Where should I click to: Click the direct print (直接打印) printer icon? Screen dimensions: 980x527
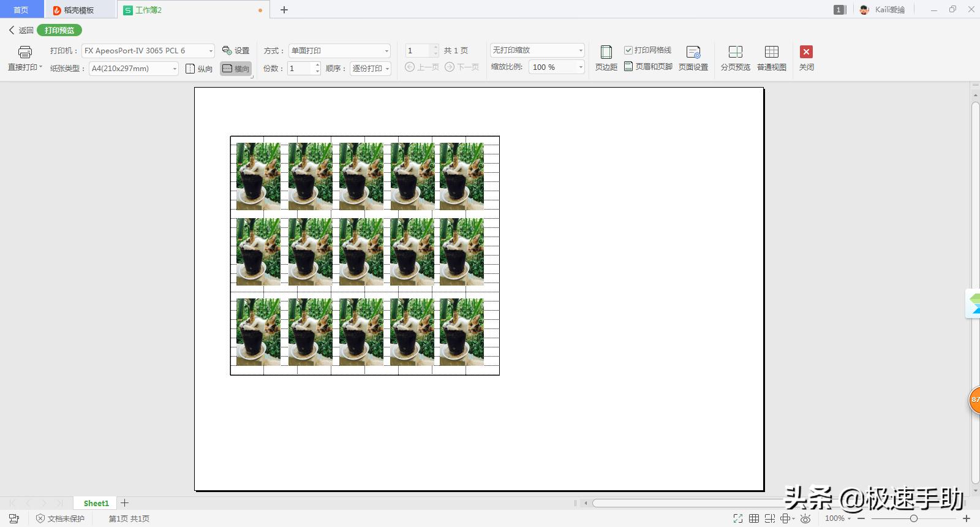24,52
